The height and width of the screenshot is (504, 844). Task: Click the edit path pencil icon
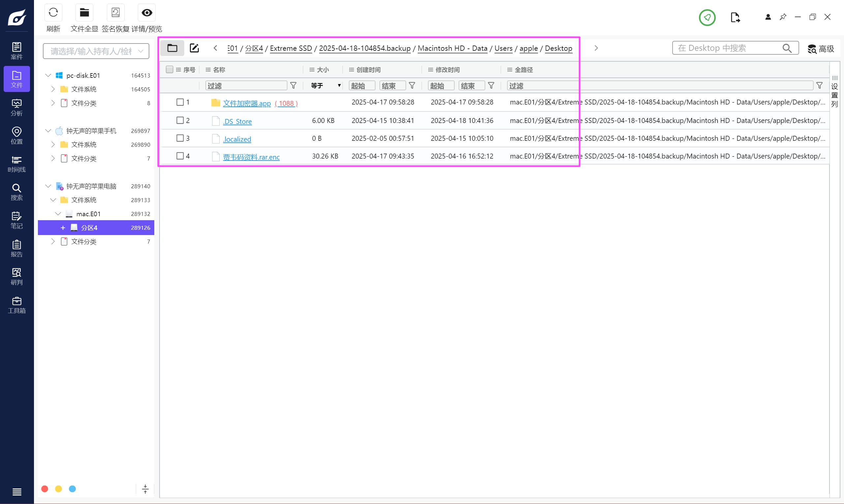point(194,48)
